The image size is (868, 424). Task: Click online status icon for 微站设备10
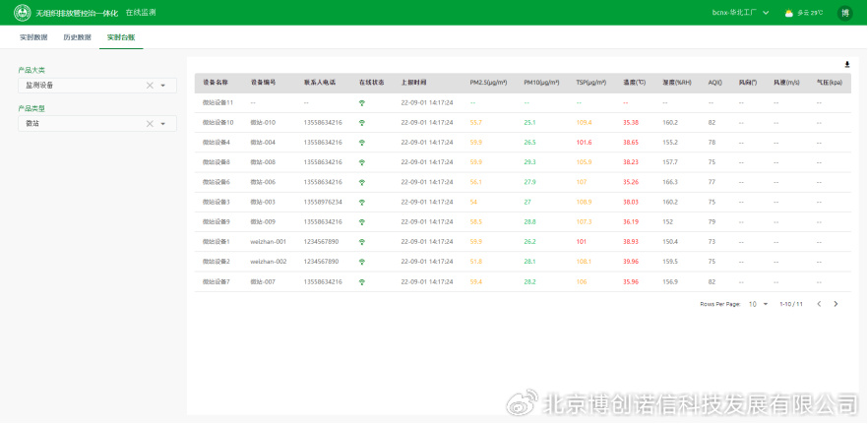point(362,123)
